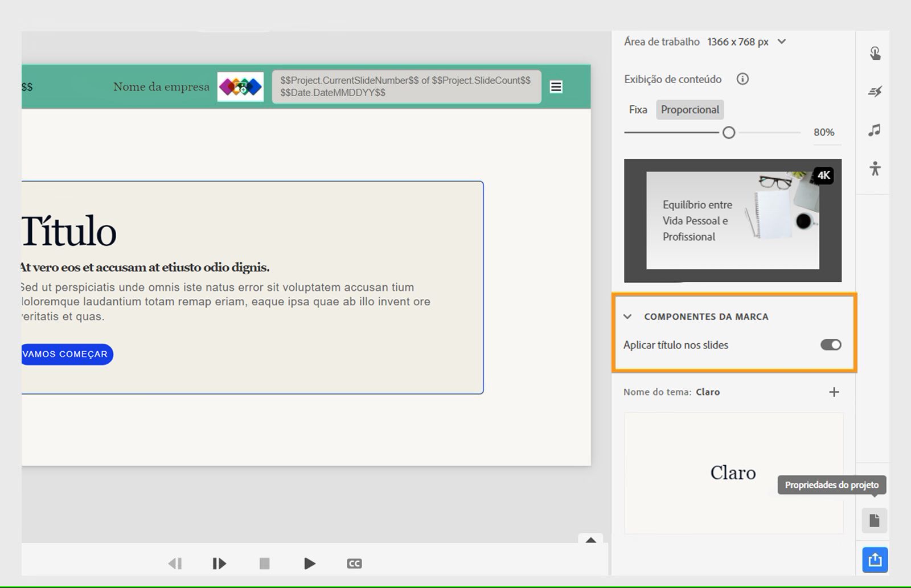The height and width of the screenshot is (588, 911).
Task: Collapse the COMPONENTES DA MARCA section
Action: click(628, 316)
